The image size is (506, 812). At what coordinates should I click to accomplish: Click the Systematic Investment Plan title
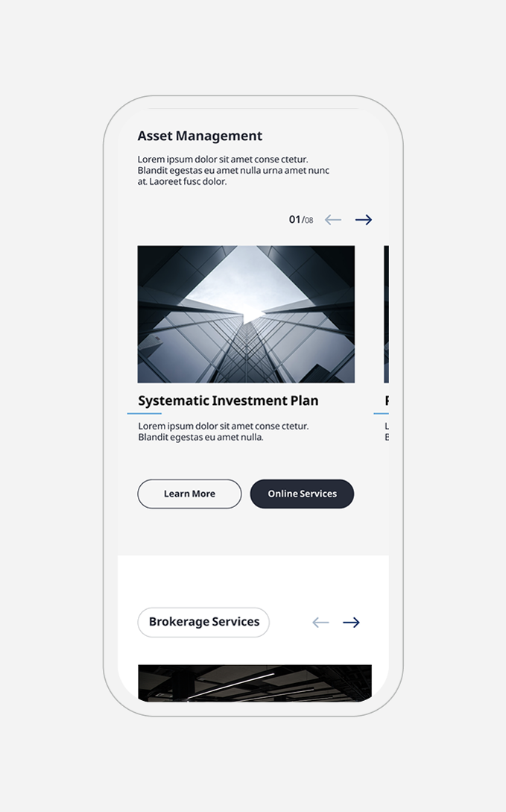(x=228, y=400)
